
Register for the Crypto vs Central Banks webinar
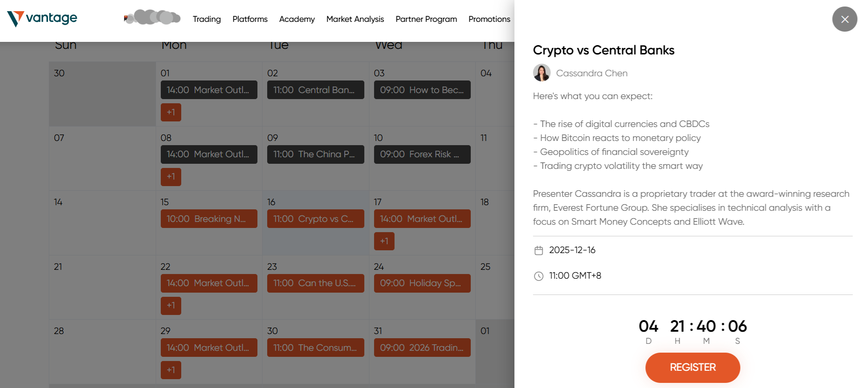click(692, 368)
